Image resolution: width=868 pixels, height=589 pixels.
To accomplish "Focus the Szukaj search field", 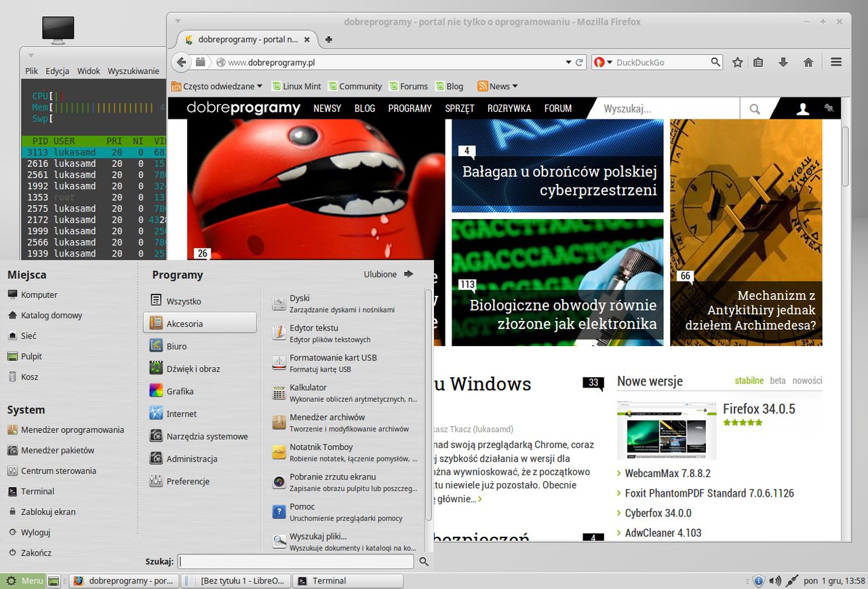I will point(296,562).
